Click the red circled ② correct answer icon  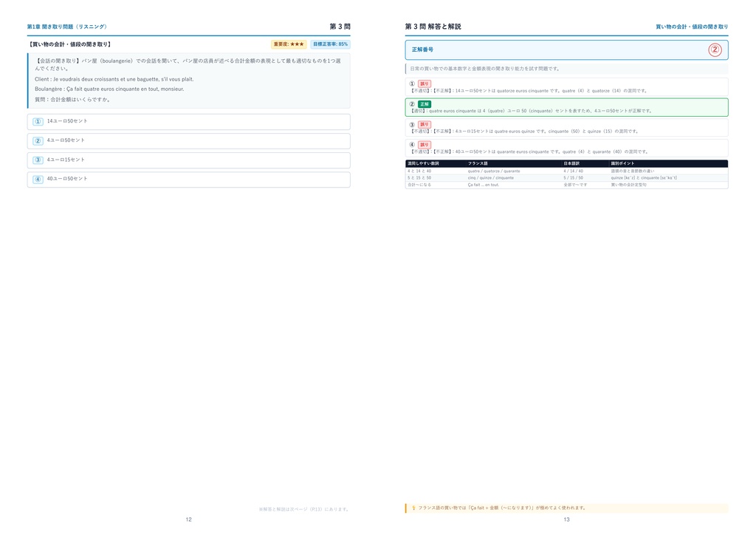(715, 50)
